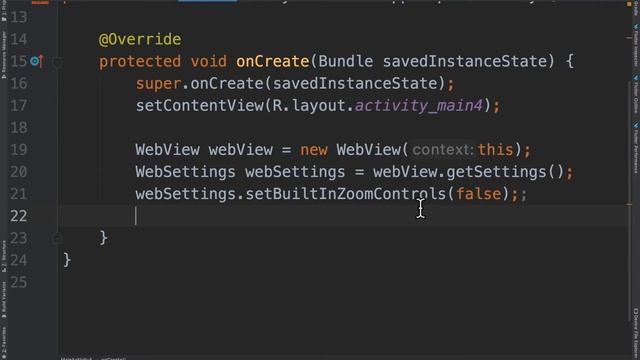Image resolution: width=640 pixels, height=360 pixels.
Task: Click the activity_main4 layout reference
Action: 419,106
